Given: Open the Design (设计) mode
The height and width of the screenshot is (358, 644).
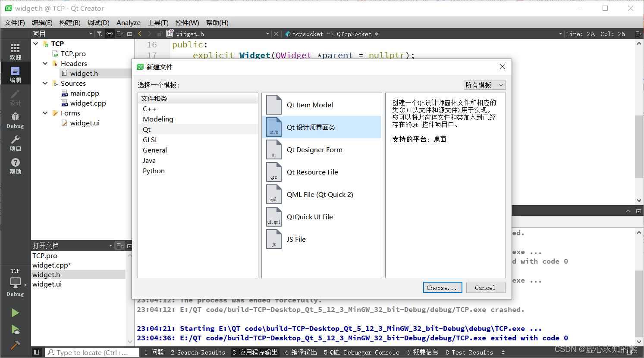Looking at the screenshot, I should click(x=15, y=97).
